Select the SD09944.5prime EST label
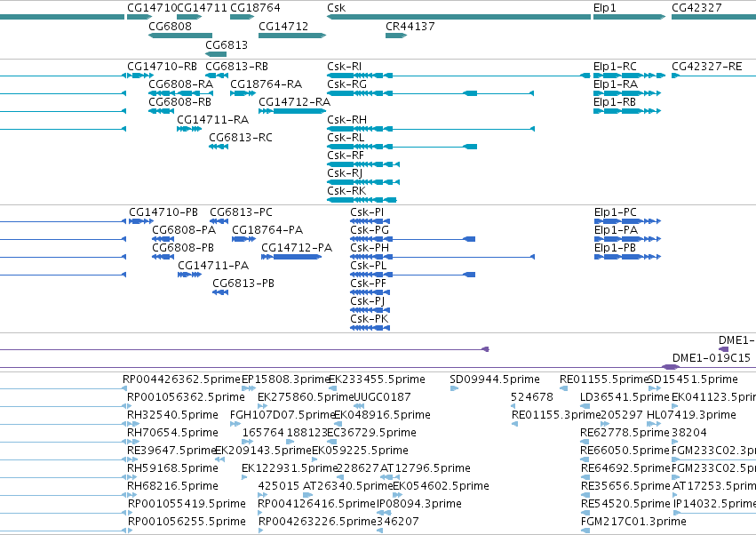 tap(495, 379)
